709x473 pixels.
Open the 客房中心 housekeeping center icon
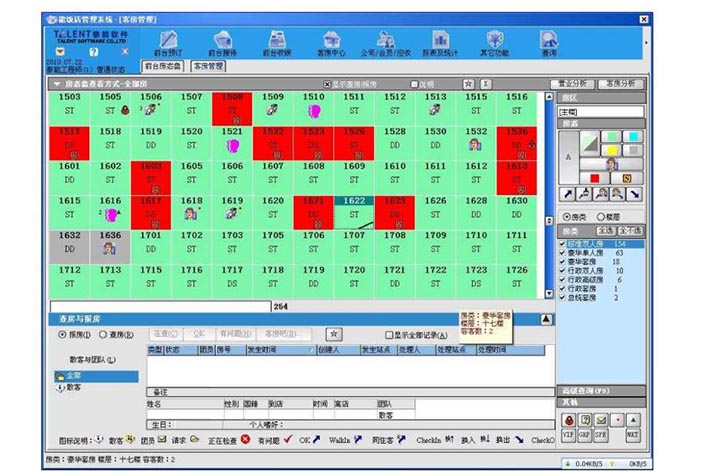[332, 40]
